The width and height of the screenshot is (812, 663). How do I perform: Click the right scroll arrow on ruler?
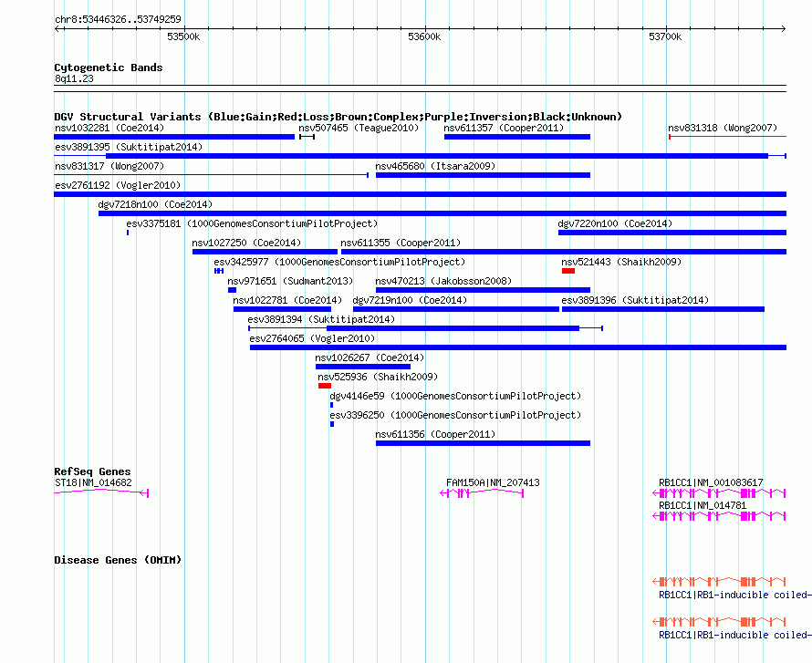click(x=783, y=28)
